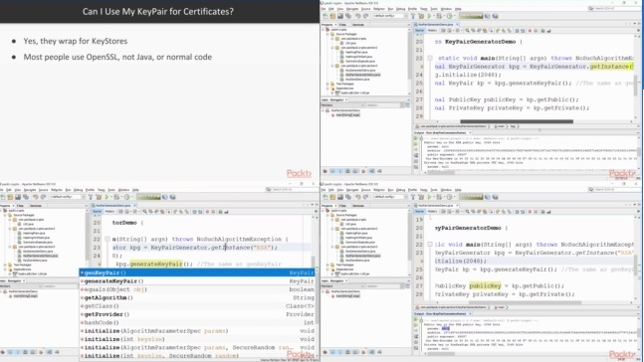The height and width of the screenshot is (362, 644).
Task: Click main breadcrumb below publicKey-highlighted editor
Action: [501, 307]
